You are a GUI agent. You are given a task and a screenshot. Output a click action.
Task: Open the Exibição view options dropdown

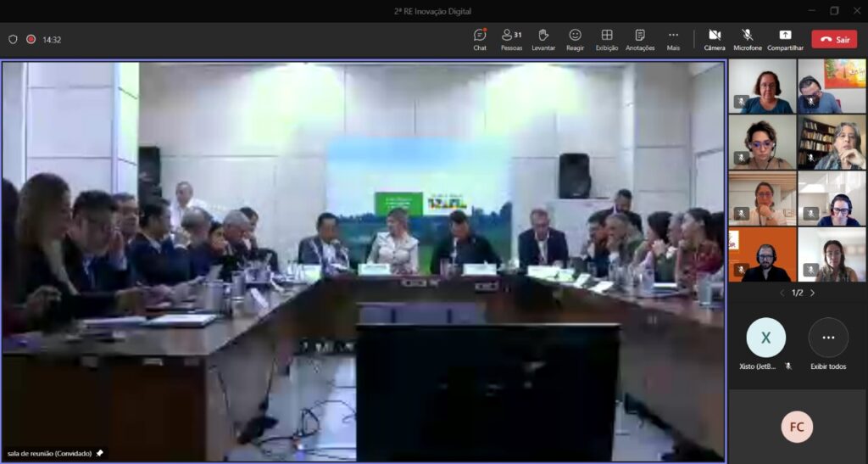[607, 39]
